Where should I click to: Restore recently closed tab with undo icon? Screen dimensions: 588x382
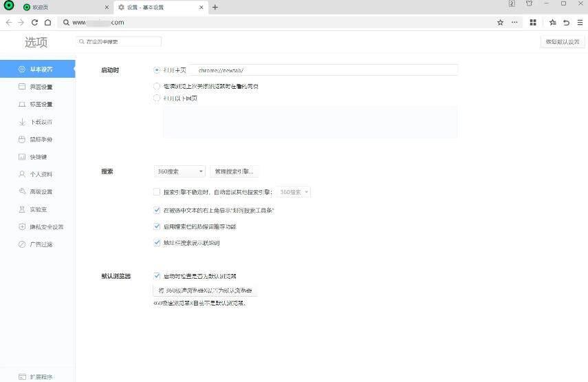pyautogui.click(x=566, y=23)
